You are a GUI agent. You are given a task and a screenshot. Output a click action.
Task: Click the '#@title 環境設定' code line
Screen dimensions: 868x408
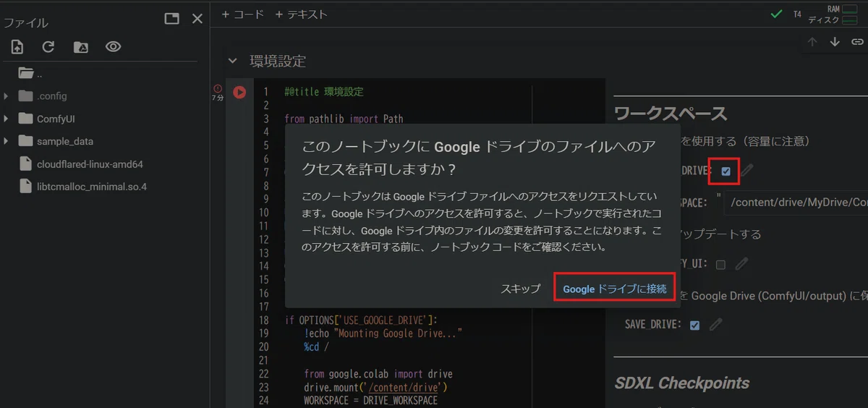click(324, 92)
